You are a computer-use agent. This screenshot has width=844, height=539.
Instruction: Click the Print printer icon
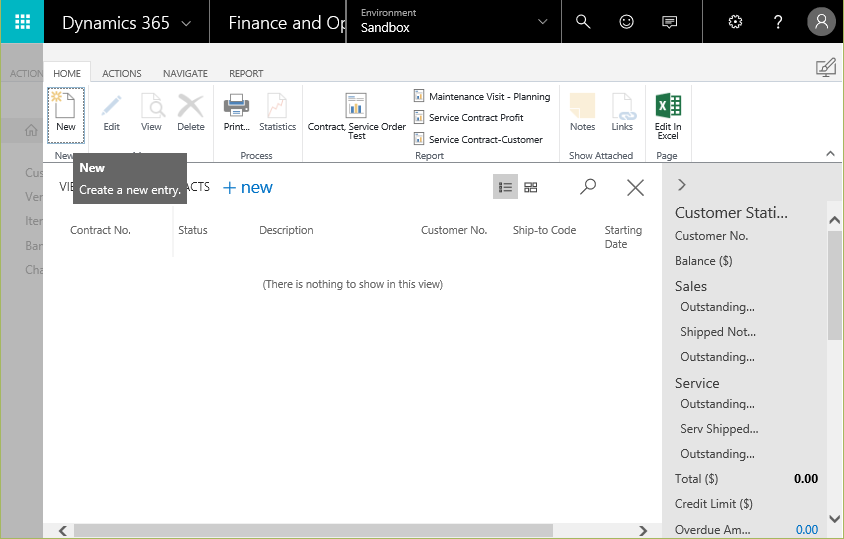click(236, 113)
